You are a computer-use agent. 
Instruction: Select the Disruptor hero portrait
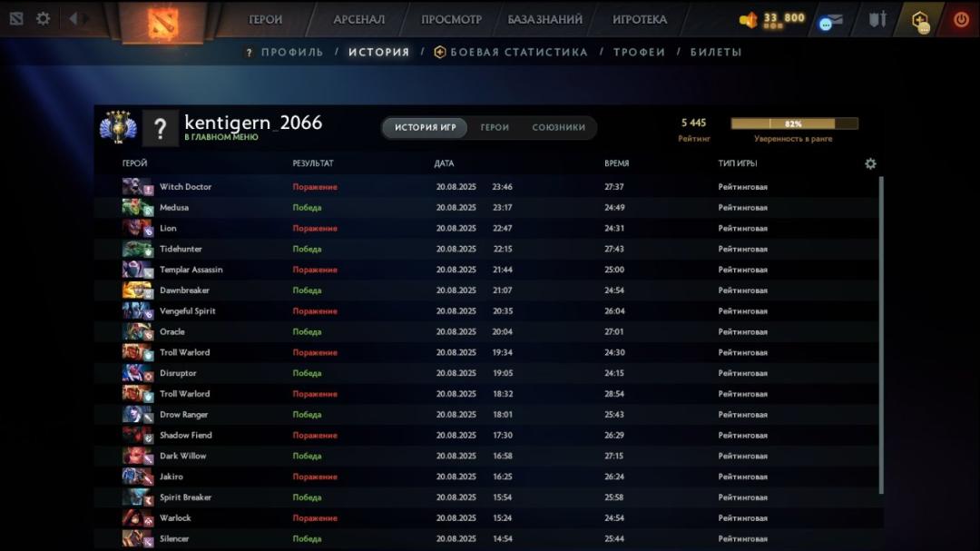[138, 373]
